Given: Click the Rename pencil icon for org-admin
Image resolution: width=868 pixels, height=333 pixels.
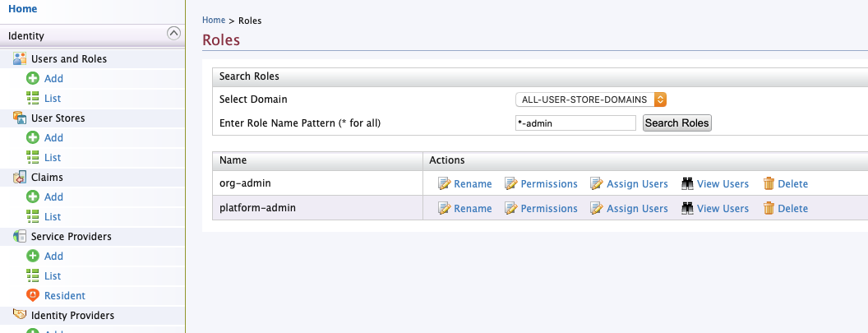Looking at the screenshot, I should pos(445,183).
